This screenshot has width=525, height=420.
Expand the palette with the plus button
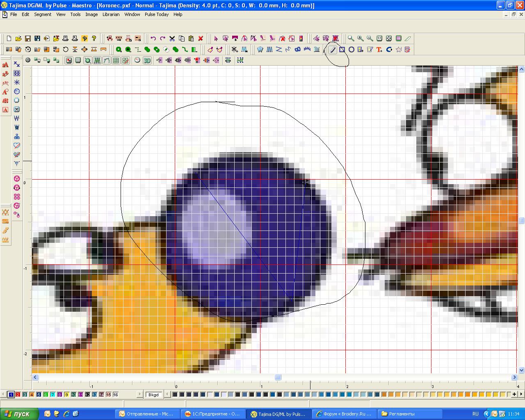pyautogui.click(x=514, y=395)
